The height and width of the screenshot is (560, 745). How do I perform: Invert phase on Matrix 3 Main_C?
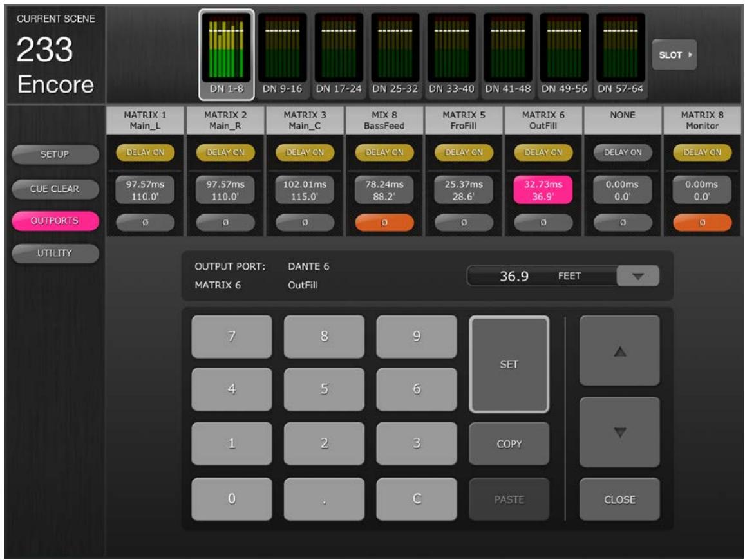[x=305, y=222]
